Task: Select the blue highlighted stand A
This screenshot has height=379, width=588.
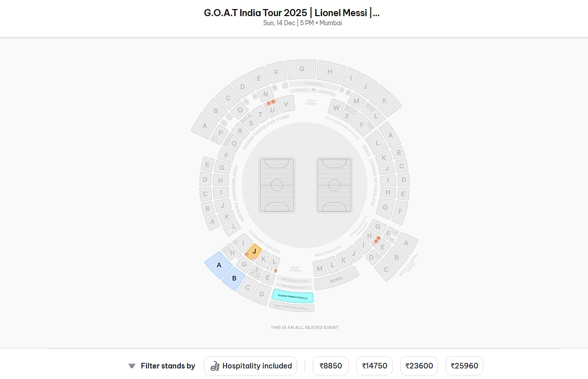Action: 218,265
